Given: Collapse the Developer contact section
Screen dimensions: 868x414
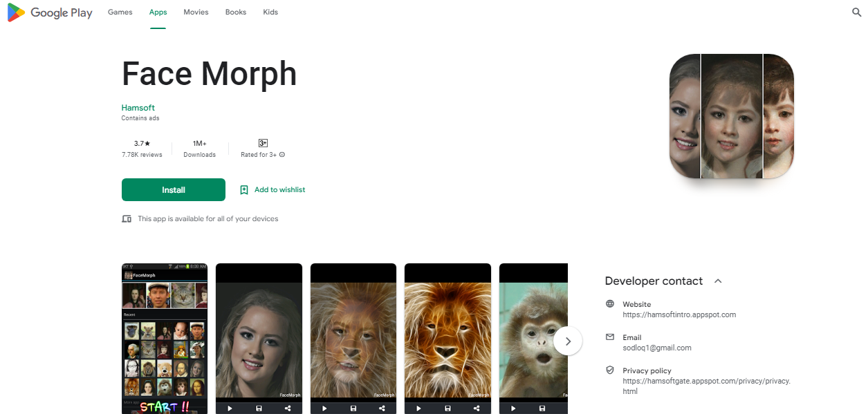Looking at the screenshot, I should (x=717, y=281).
